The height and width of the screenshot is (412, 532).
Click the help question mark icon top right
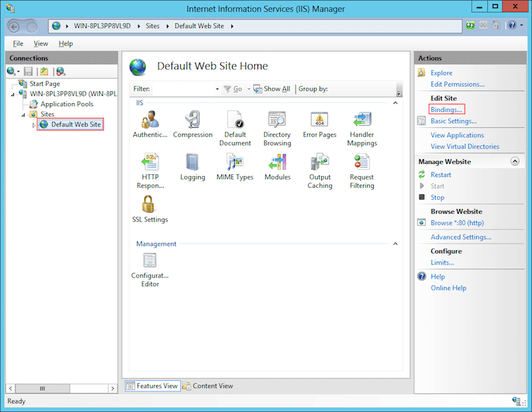coord(512,25)
